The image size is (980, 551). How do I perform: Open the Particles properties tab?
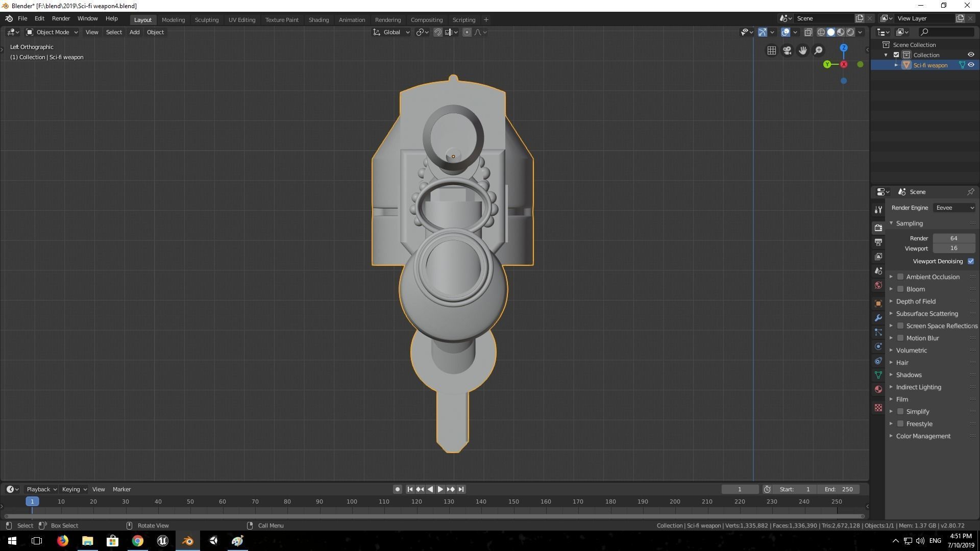(x=878, y=332)
